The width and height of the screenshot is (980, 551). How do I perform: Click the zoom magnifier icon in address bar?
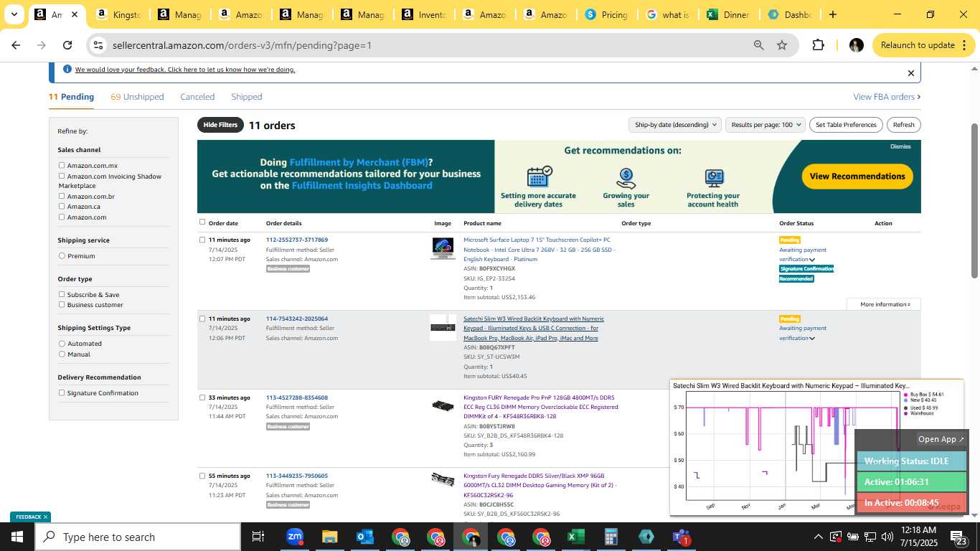[x=758, y=45]
